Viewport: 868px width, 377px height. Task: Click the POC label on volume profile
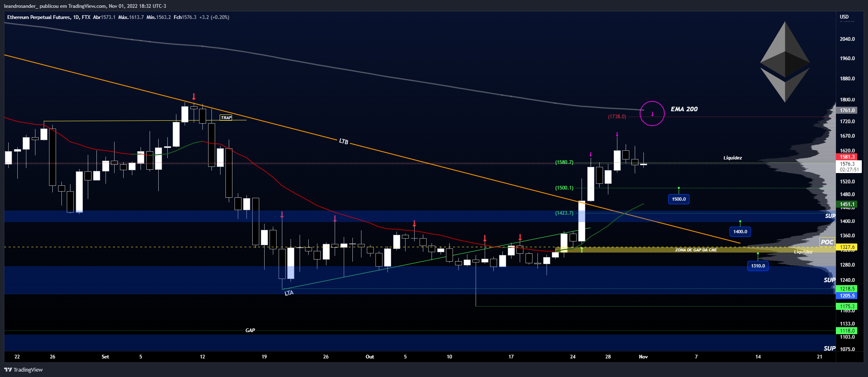click(827, 242)
